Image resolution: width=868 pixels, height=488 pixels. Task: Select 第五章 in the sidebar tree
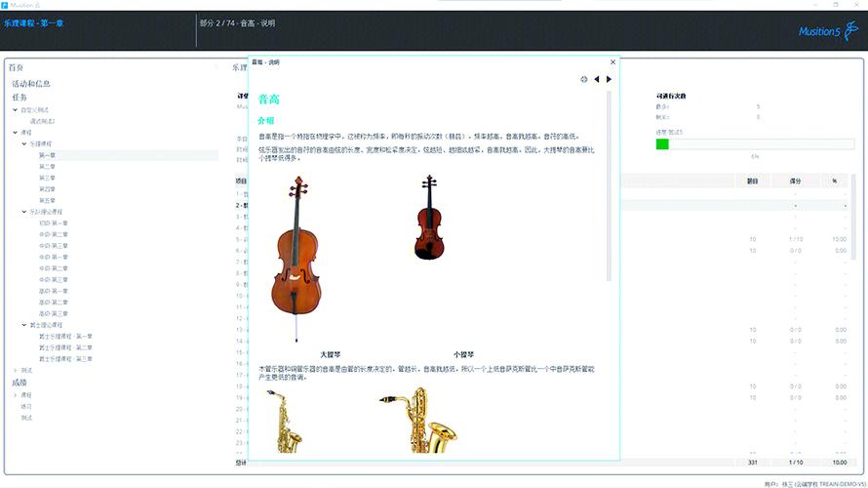[47, 200]
